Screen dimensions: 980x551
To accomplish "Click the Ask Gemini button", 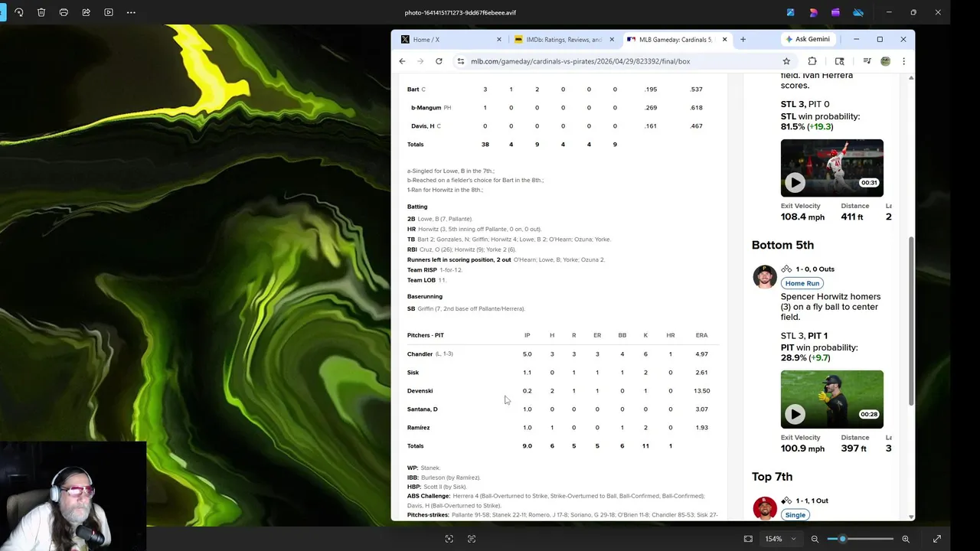I will pyautogui.click(x=807, y=39).
